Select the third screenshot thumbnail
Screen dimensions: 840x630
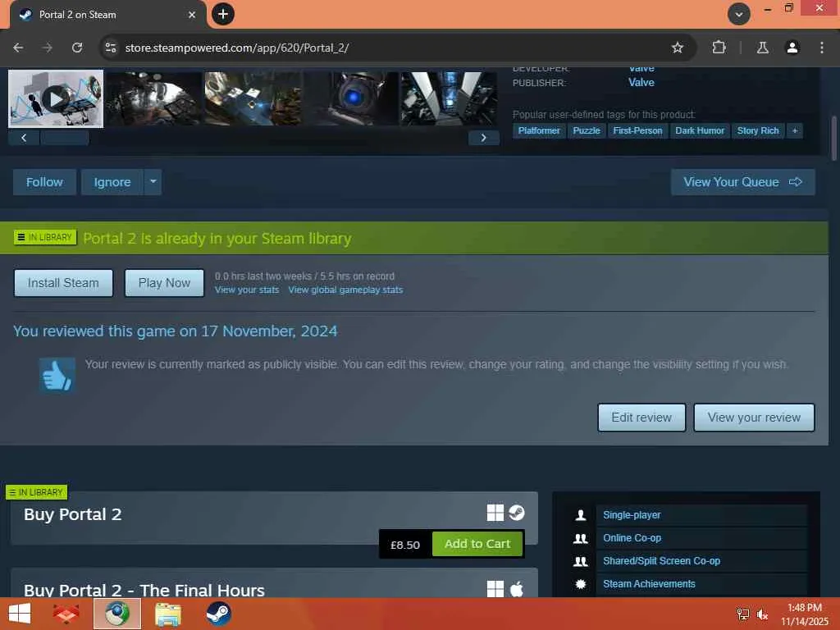tap(253, 98)
